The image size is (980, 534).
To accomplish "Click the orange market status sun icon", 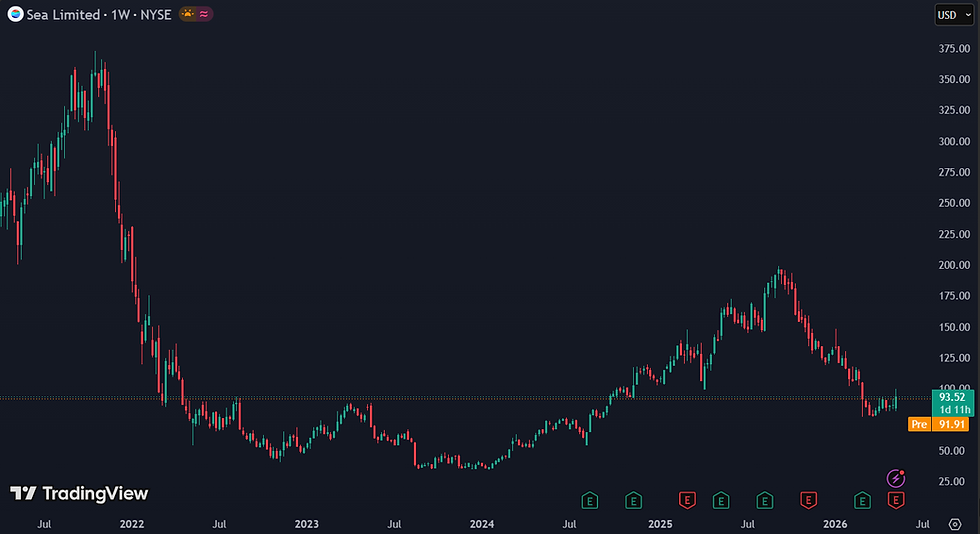I will 188,14.
